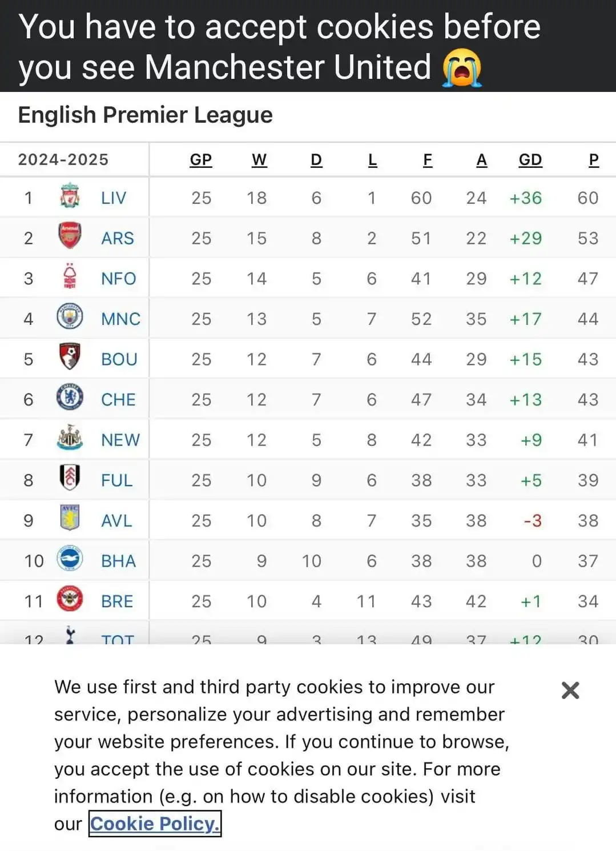This screenshot has height=851, width=616.
Task: Select the Fulham club crest icon
Action: coord(70,478)
